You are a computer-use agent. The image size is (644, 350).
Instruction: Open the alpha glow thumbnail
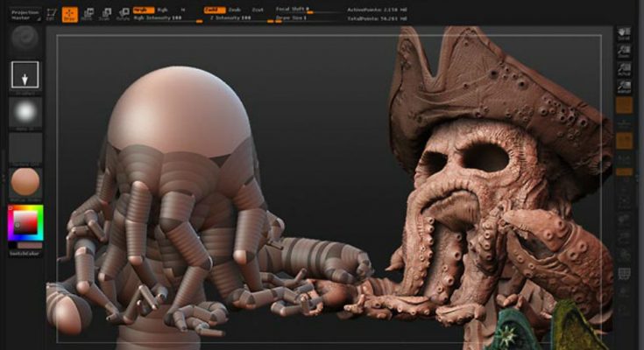pos(25,112)
